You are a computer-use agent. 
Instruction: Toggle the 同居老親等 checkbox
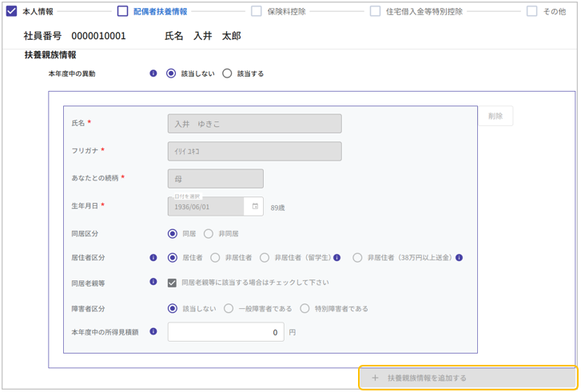(172, 283)
